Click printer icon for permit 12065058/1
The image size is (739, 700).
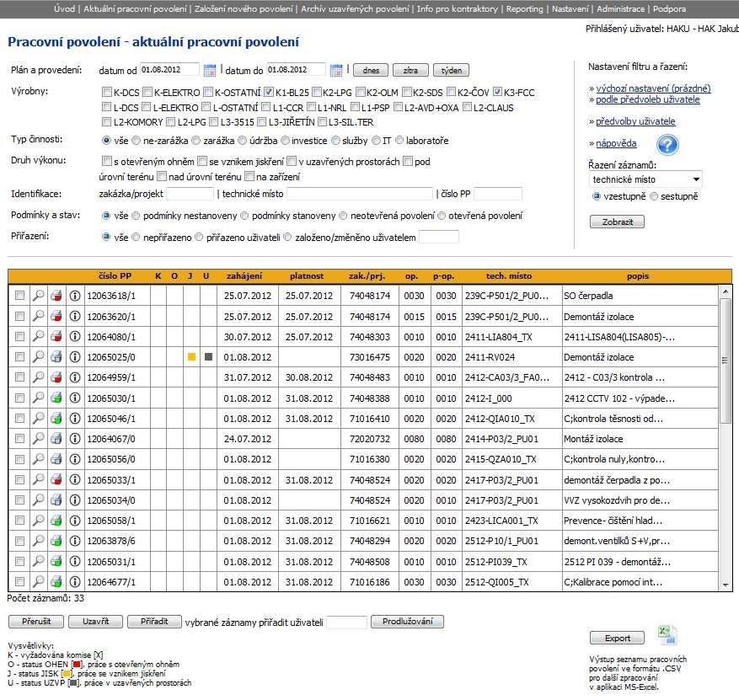(56, 521)
